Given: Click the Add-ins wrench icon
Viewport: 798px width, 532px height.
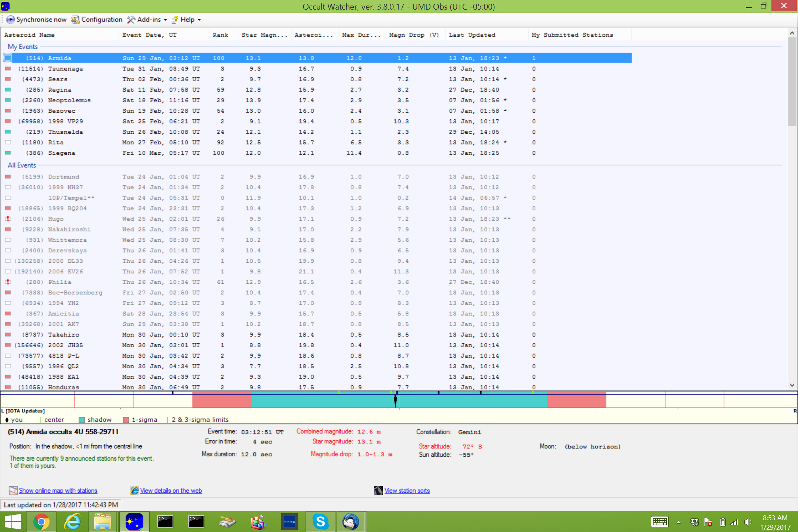Looking at the screenshot, I should 131,20.
